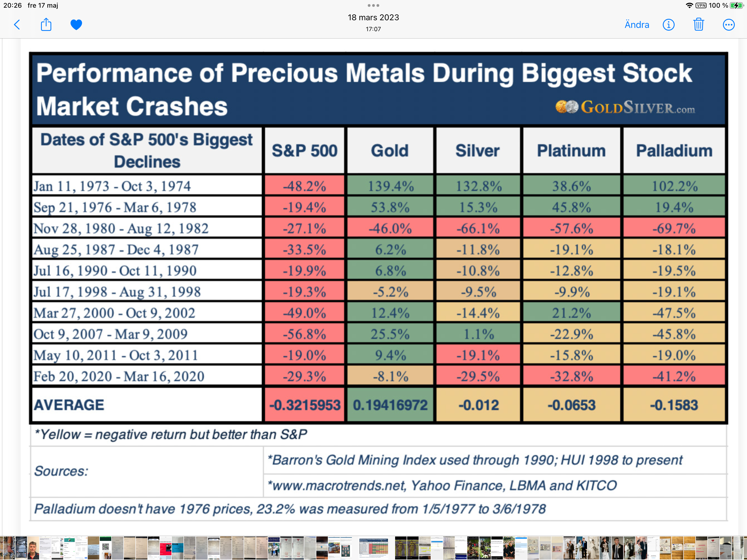The height and width of the screenshot is (560, 747).
Task: Tap the Wi-Fi status icon
Action: (689, 5)
